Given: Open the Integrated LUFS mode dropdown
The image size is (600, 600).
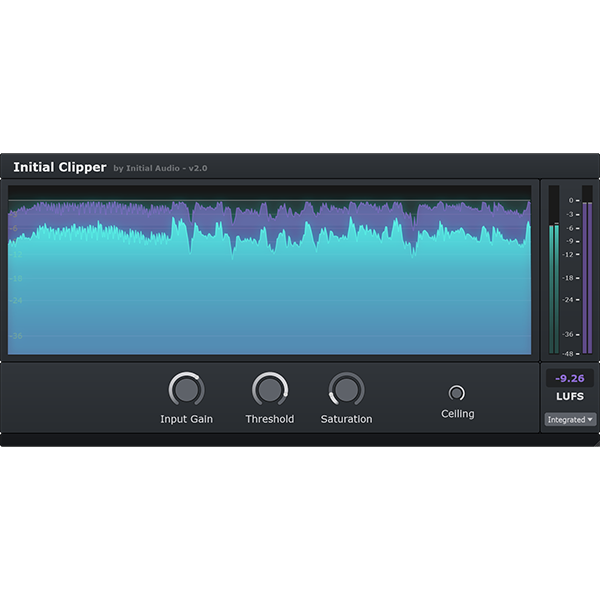Looking at the screenshot, I should 570,419.
